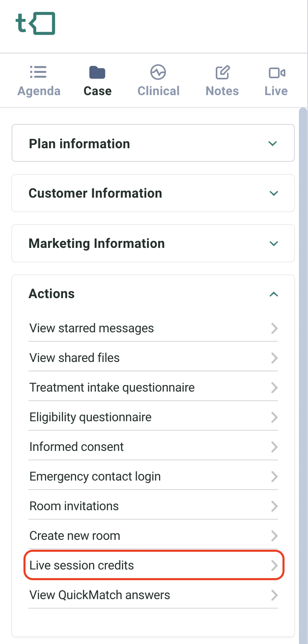Open the Agenda list icon

tap(38, 72)
